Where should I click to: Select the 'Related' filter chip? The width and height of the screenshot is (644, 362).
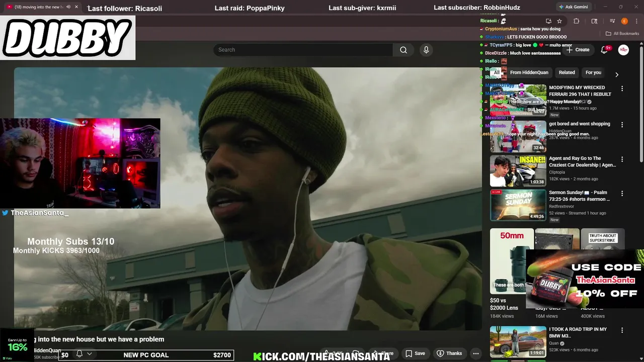tap(567, 72)
